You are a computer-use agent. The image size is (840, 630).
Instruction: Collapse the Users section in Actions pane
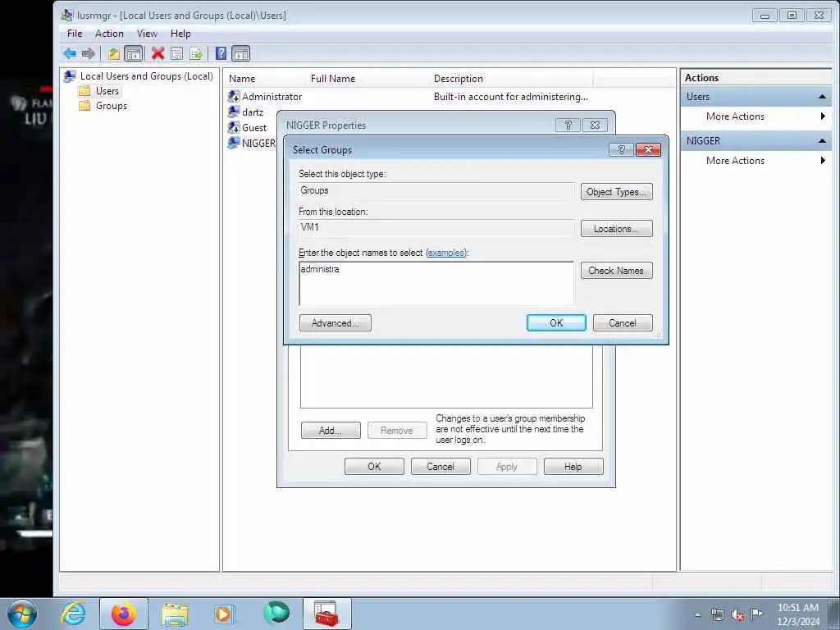click(x=822, y=97)
